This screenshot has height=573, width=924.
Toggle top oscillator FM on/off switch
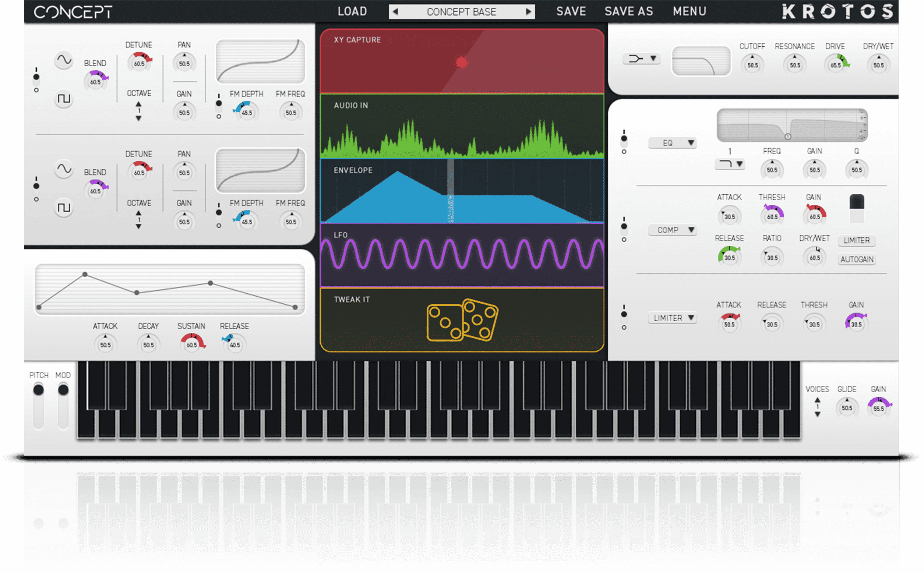point(219,106)
